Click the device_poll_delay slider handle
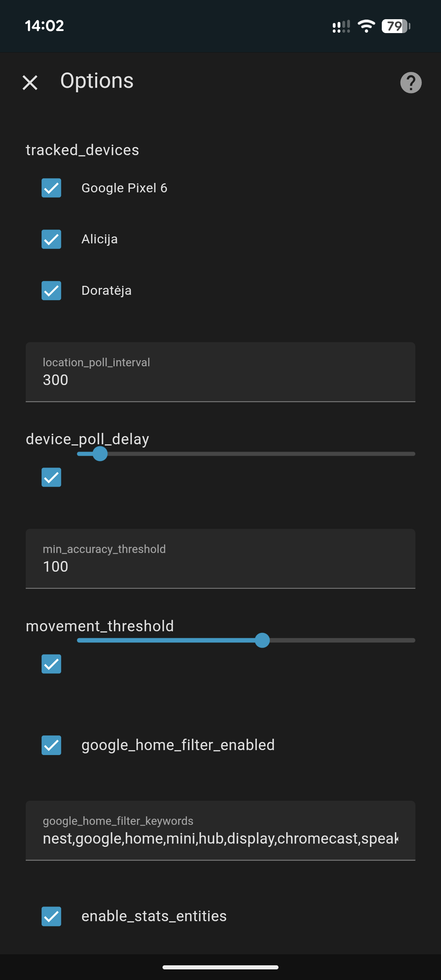441x980 pixels. pos(100,454)
